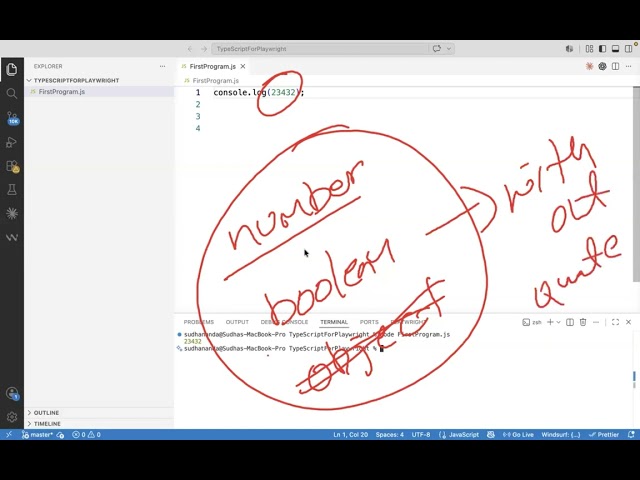The height and width of the screenshot is (480, 640).
Task: Click the ChatGPT icon in editor toolbar
Action: pyautogui.click(x=602, y=66)
